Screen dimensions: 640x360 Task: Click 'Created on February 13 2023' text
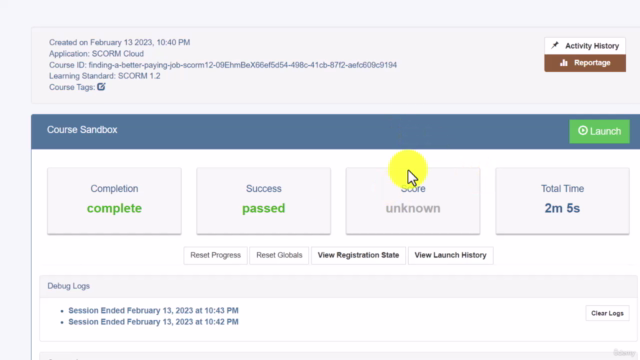coord(120,42)
